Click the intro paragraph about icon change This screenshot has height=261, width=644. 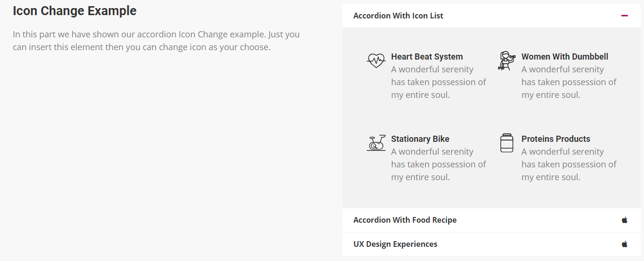[x=156, y=41]
